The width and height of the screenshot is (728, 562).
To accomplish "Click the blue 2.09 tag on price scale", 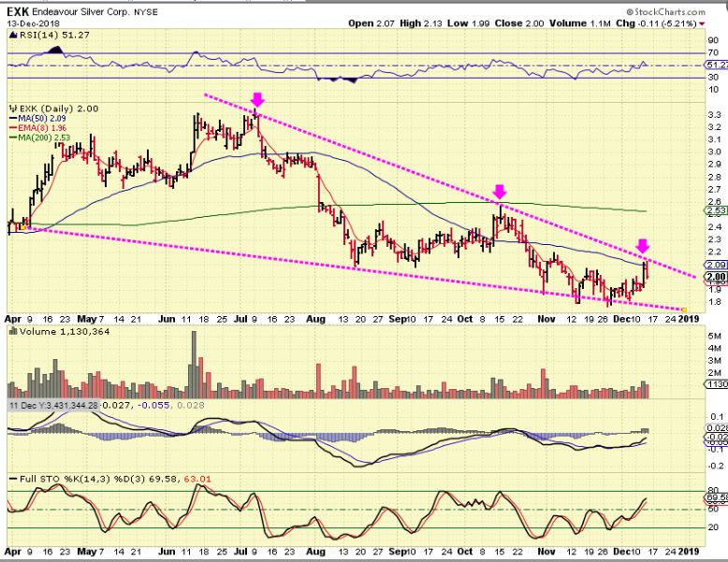I will point(716,265).
